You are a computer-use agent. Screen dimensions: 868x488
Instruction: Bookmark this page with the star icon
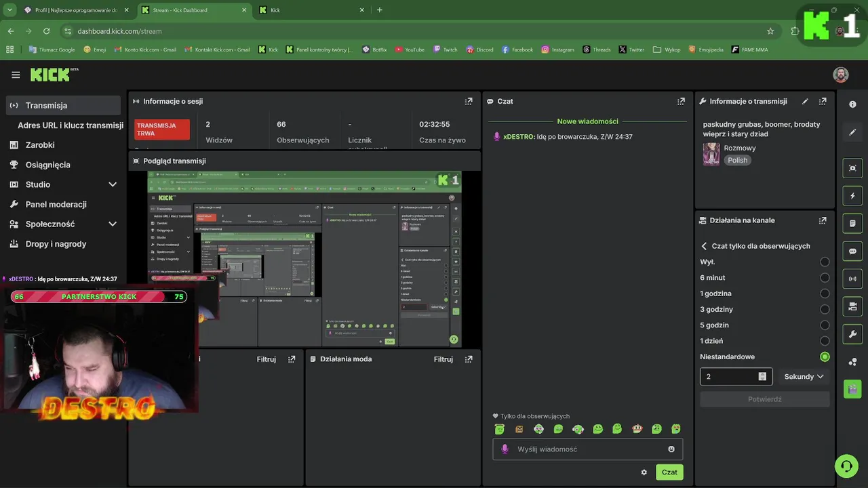click(x=770, y=31)
